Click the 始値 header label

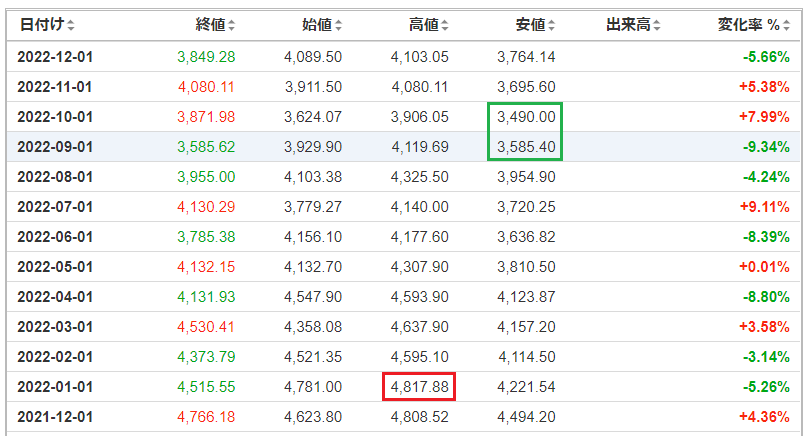click(317, 24)
